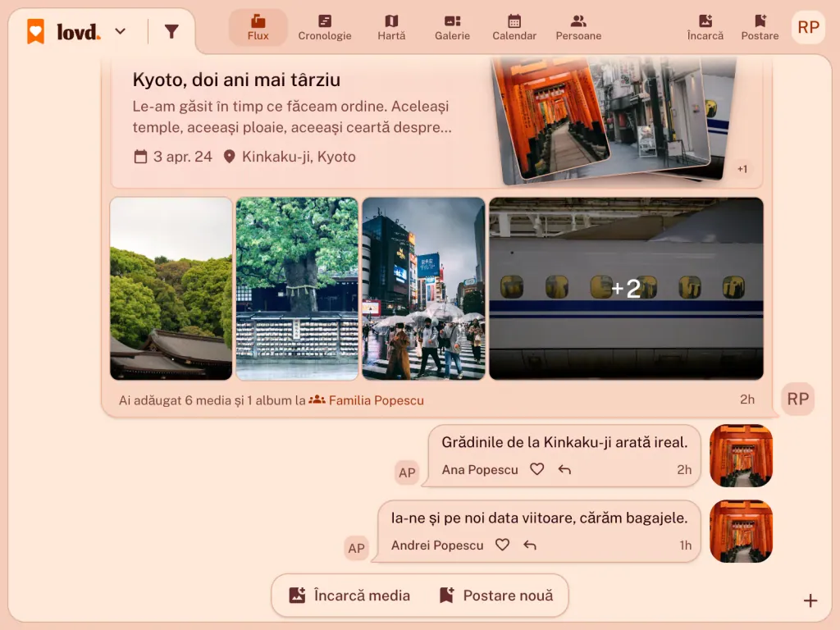Like Andrei Popescu's comment with heart

[502, 545]
